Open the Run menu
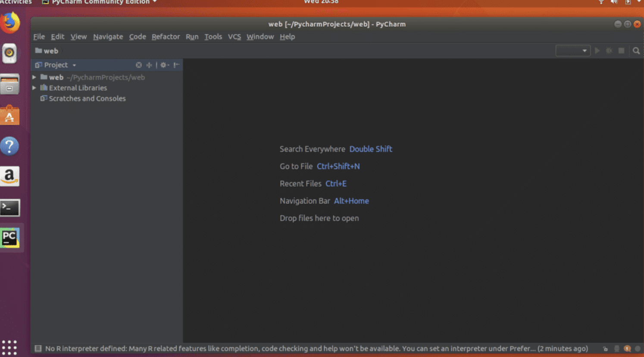 pos(192,37)
